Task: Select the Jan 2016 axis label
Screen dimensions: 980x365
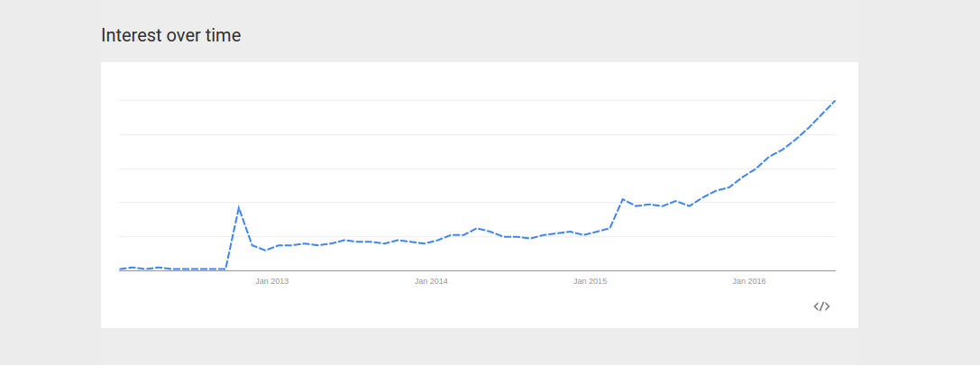Action: (749, 281)
